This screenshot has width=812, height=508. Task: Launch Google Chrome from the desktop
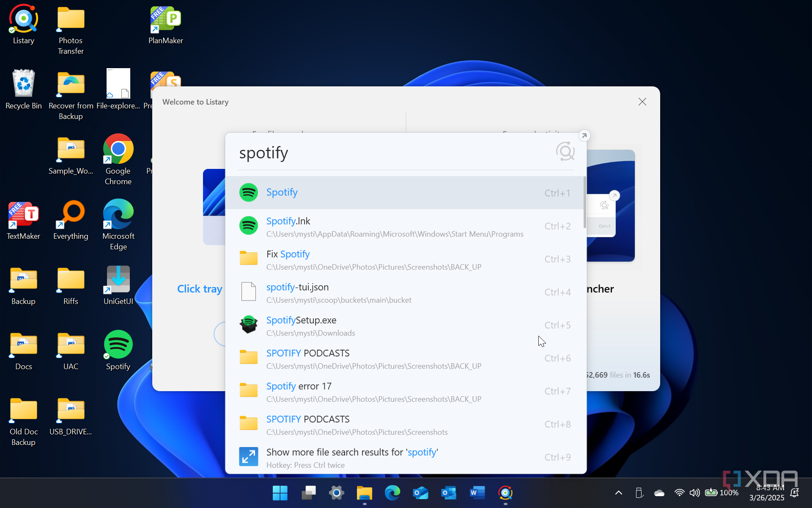pos(118,160)
